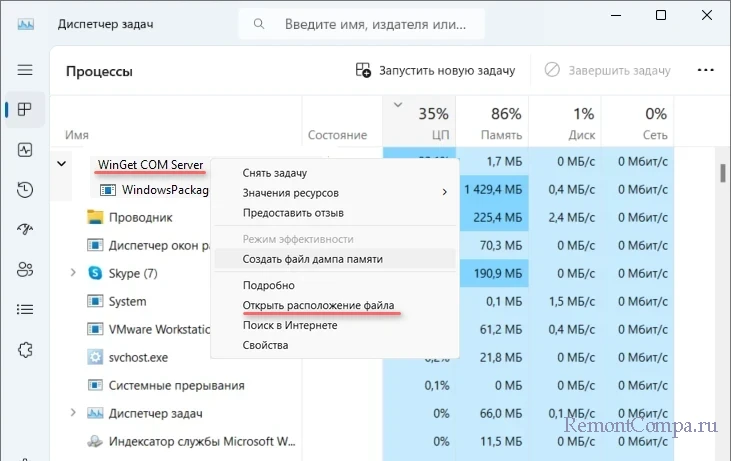Open the Performance sidebar icon
The image size is (731, 461).
click(25, 150)
